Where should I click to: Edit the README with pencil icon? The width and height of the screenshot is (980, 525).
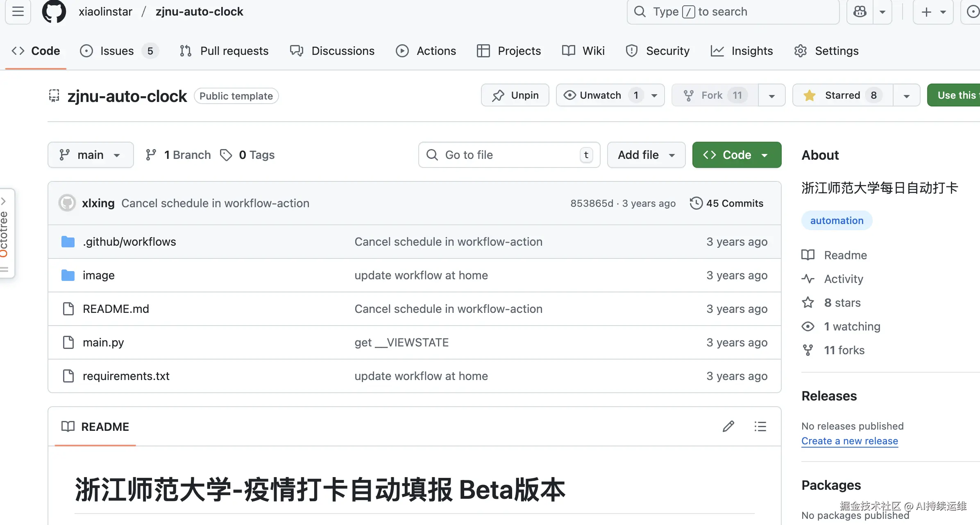tap(728, 427)
